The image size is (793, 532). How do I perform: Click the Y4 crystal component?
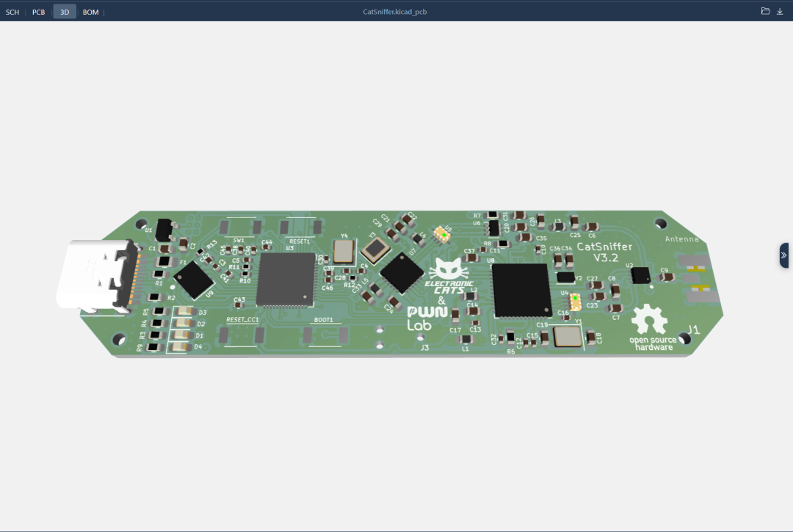tap(344, 251)
